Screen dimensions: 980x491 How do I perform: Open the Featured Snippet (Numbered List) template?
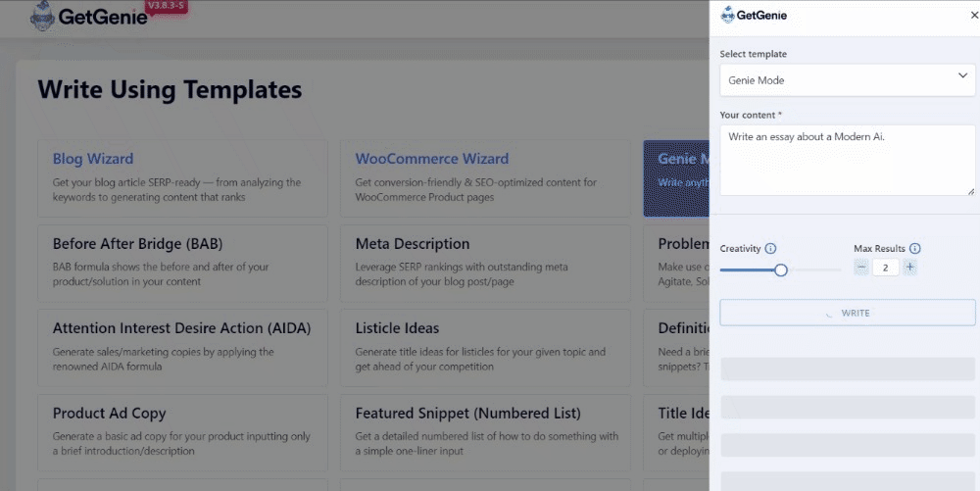485,432
